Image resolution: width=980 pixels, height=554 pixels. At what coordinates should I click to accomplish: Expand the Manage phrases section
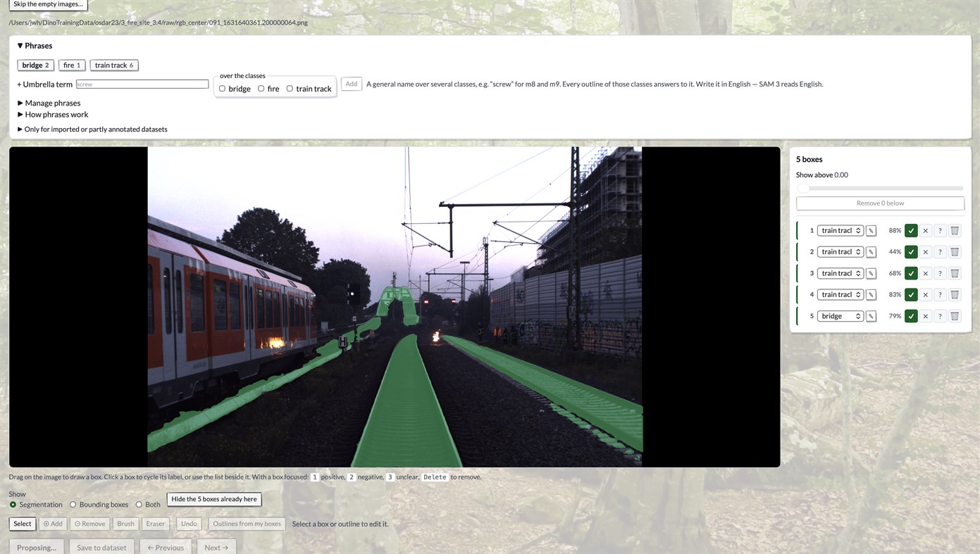(x=49, y=103)
